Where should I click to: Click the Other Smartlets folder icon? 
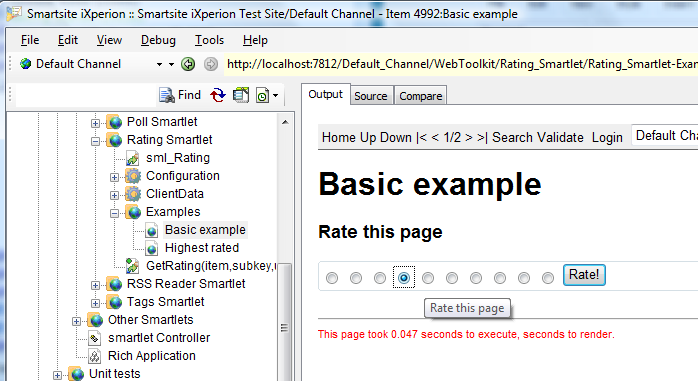[96, 320]
